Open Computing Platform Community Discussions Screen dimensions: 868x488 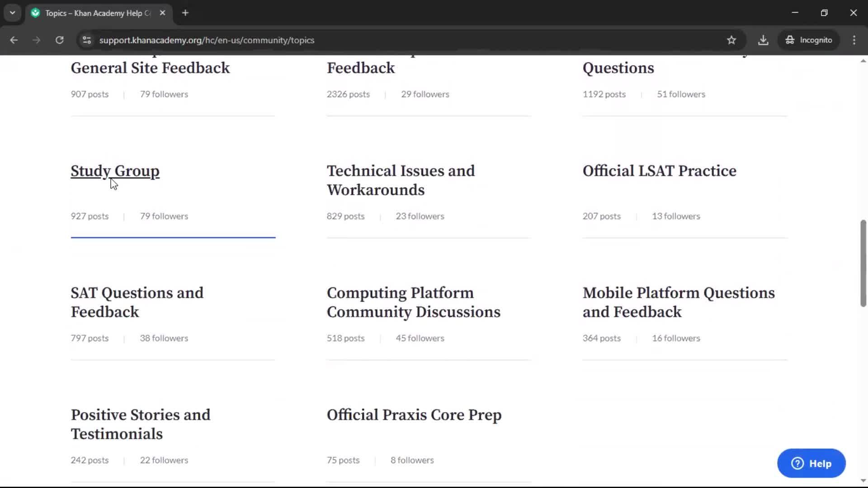pyautogui.click(x=413, y=302)
